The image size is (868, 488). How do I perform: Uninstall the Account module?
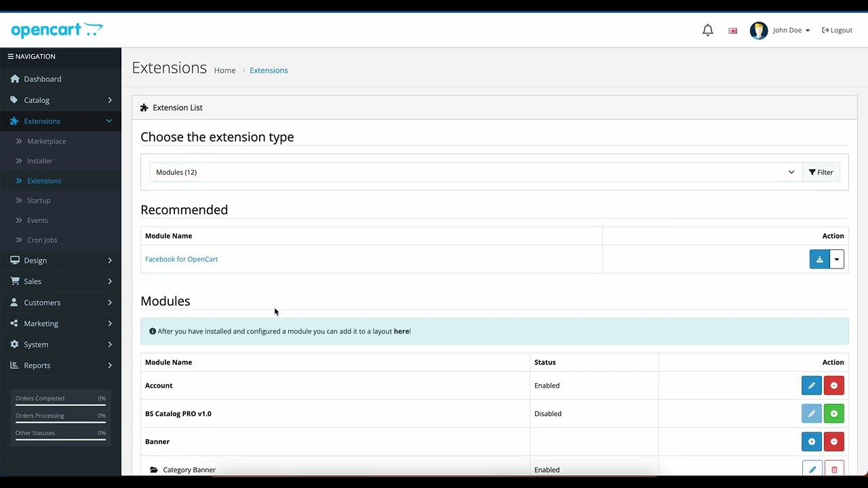point(834,386)
